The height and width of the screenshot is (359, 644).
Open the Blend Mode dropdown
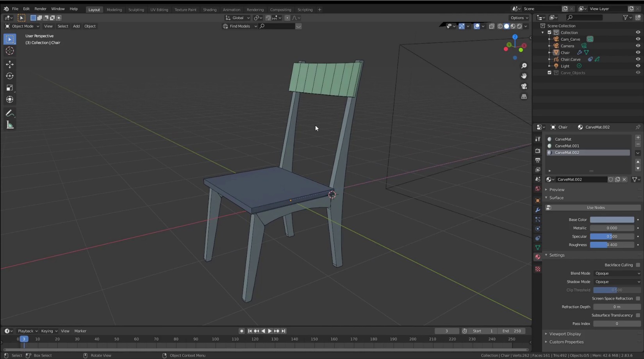[x=617, y=273]
